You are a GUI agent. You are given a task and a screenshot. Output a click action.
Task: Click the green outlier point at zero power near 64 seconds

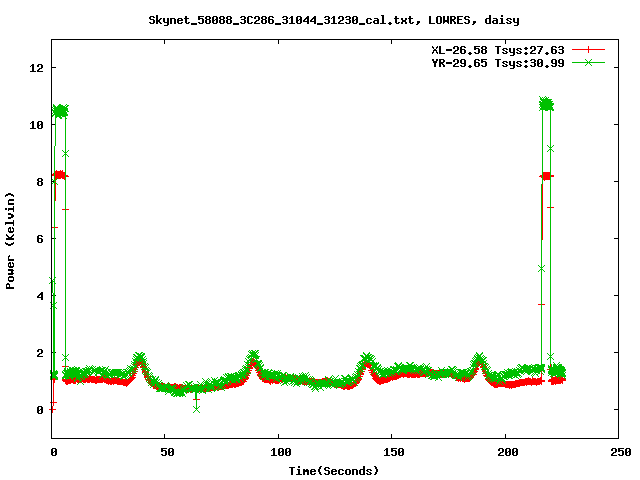point(196,409)
